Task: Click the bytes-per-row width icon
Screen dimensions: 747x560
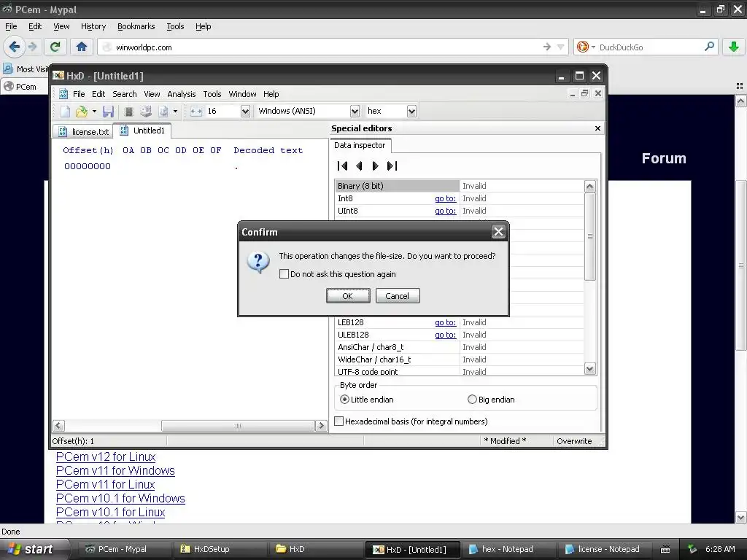Action: coord(196,112)
